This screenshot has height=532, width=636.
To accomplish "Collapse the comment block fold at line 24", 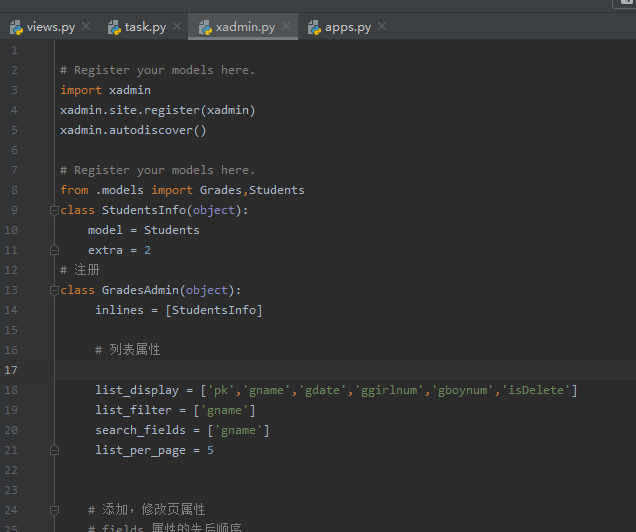I will (54, 510).
